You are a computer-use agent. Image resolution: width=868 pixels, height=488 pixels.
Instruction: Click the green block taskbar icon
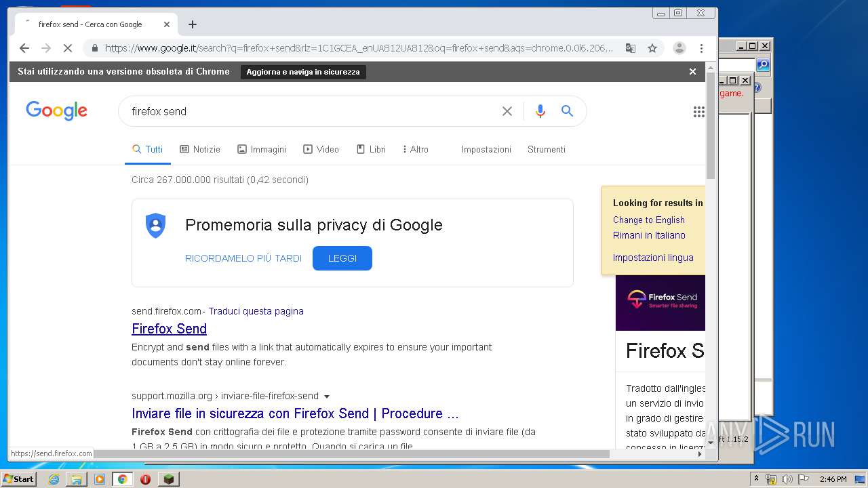[168, 479]
